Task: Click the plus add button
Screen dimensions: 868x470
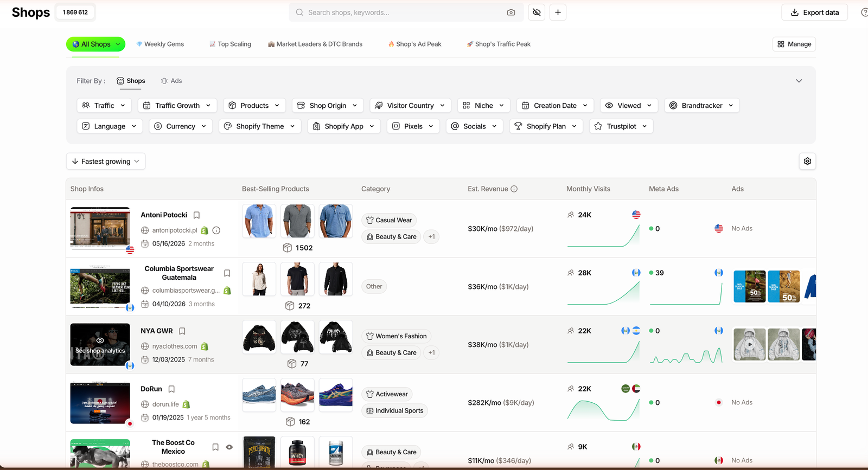Action: [558, 12]
